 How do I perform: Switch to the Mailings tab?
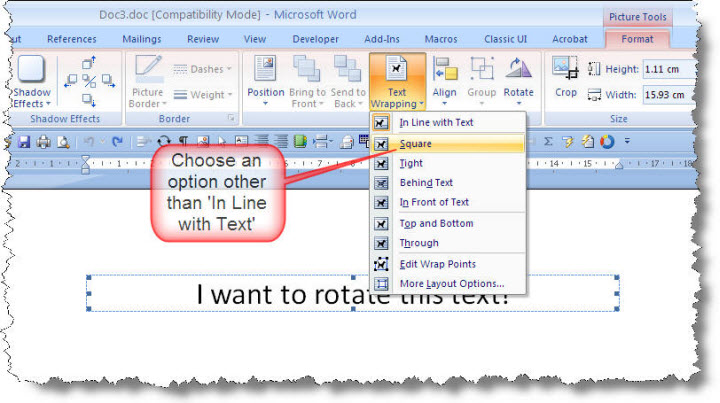pos(141,39)
